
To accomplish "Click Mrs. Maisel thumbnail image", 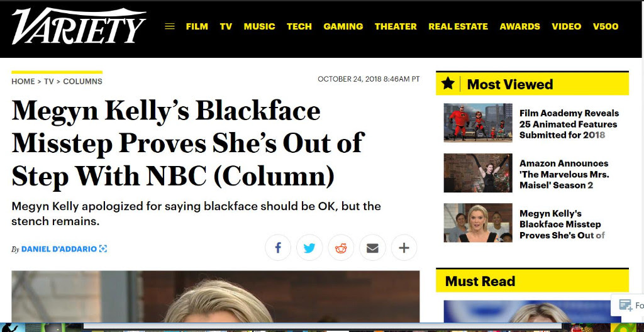I will pos(478,173).
